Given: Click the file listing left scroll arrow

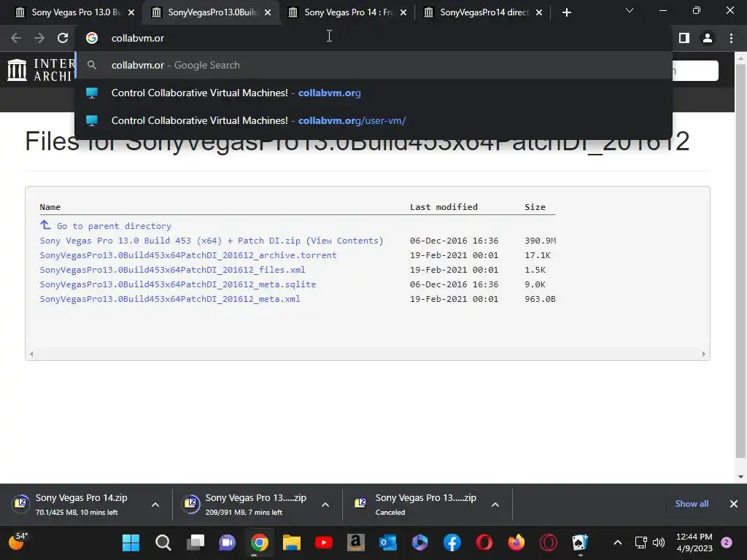Looking at the screenshot, I should click(x=31, y=354).
